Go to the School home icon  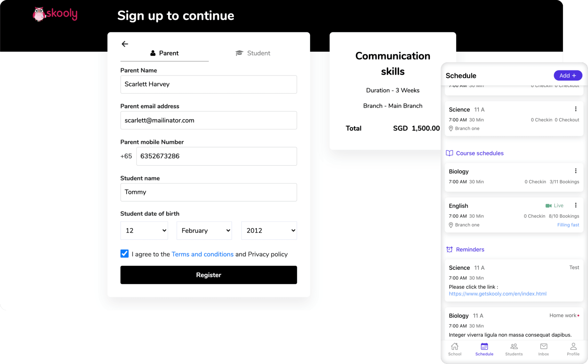pyautogui.click(x=455, y=349)
